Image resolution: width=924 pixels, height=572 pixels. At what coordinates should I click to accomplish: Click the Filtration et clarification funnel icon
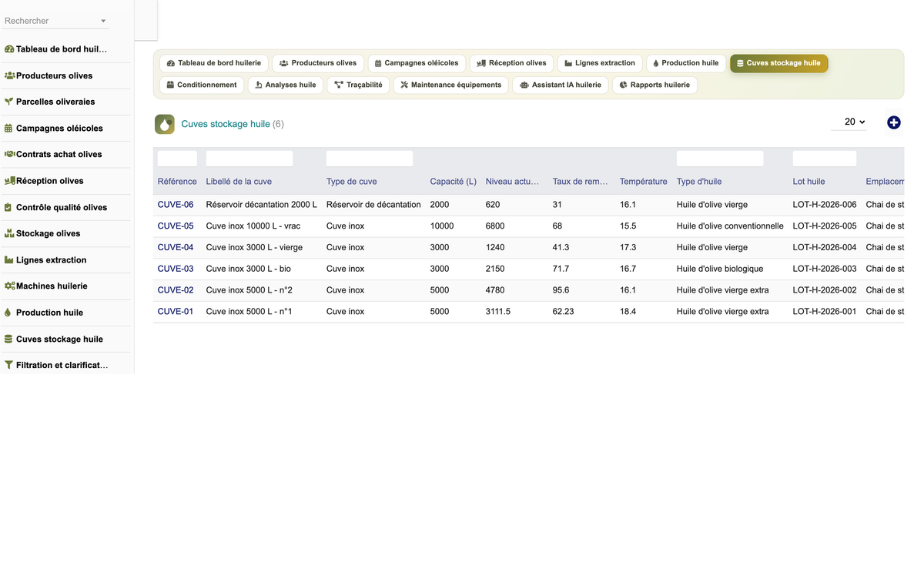(9, 365)
